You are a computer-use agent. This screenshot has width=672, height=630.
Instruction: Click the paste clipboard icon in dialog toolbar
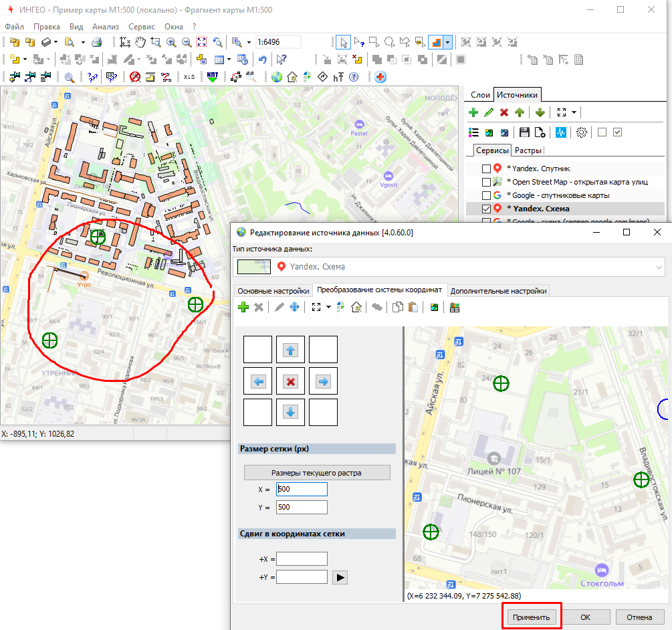[413, 307]
